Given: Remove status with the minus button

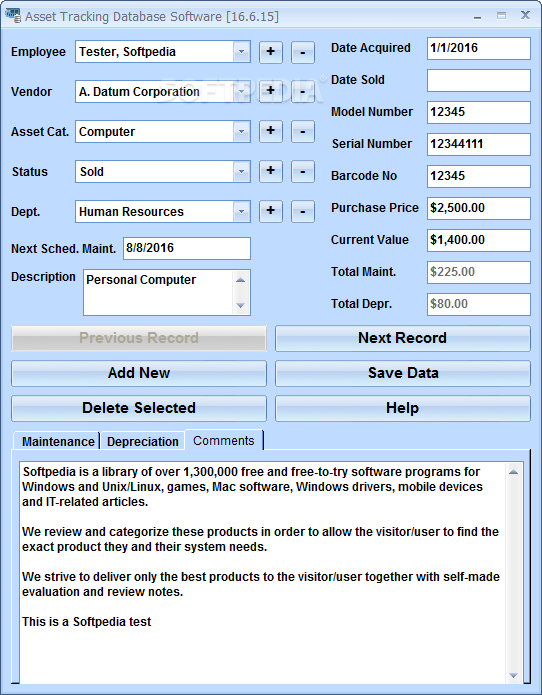Looking at the screenshot, I should [x=303, y=172].
